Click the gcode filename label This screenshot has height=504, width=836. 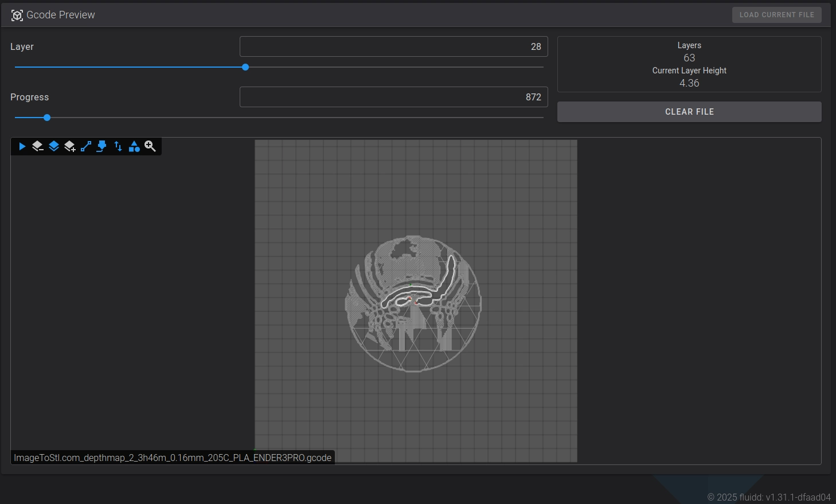(173, 458)
